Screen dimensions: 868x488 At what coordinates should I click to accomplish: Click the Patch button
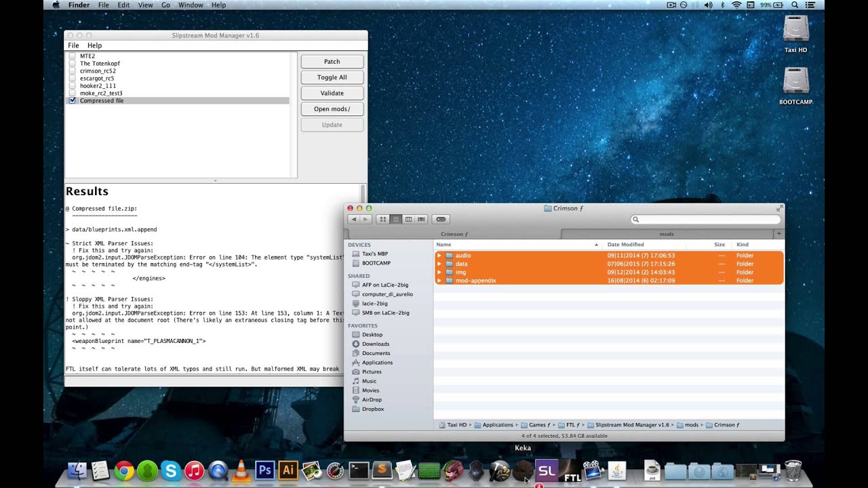coord(332,62)
